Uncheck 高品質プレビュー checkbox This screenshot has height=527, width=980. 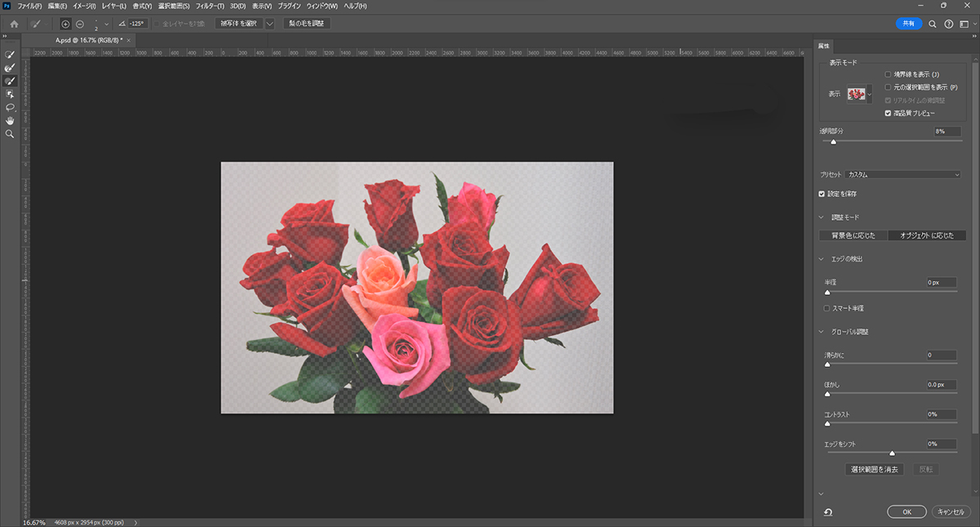click(888, 114)
